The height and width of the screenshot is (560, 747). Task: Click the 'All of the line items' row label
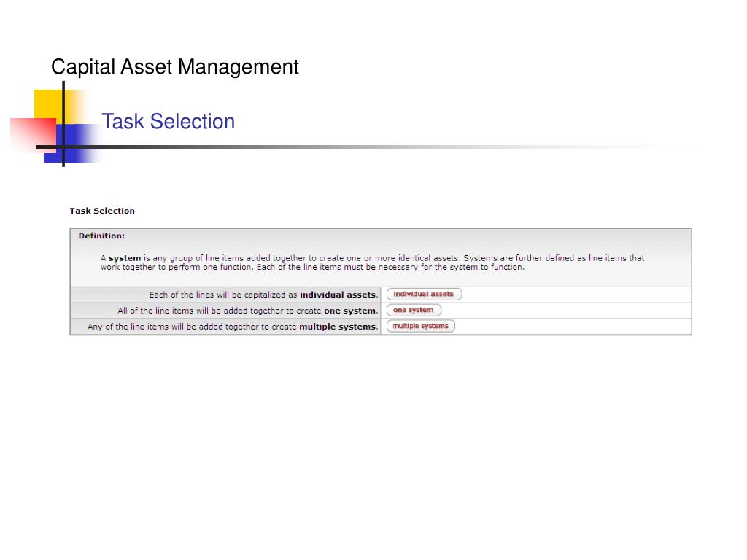(x=248, y=311)
